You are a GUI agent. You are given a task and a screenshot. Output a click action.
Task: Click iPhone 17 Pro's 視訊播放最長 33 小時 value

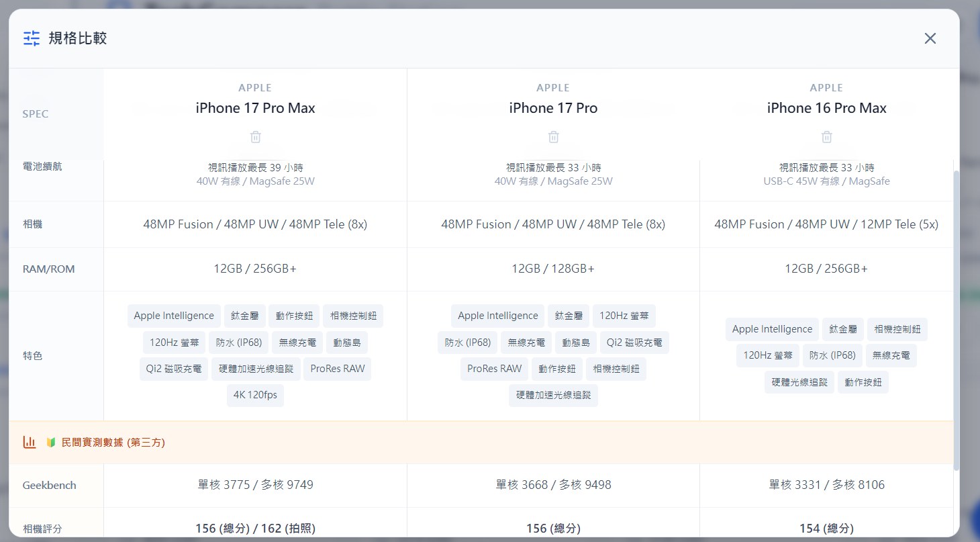[x=553, y=167]
